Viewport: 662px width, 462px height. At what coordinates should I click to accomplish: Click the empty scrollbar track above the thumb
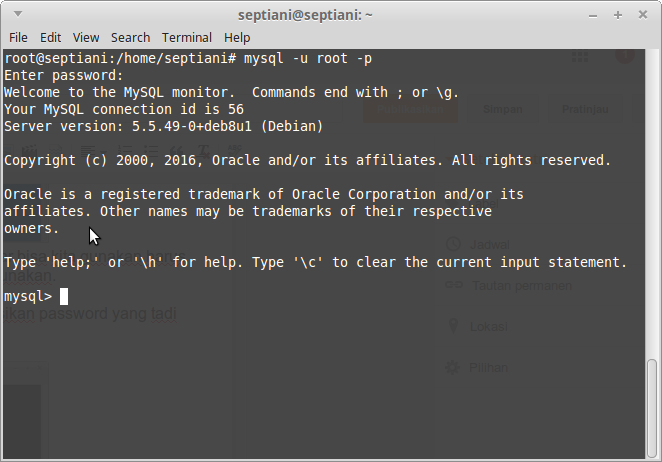click(x=652, y=204)
